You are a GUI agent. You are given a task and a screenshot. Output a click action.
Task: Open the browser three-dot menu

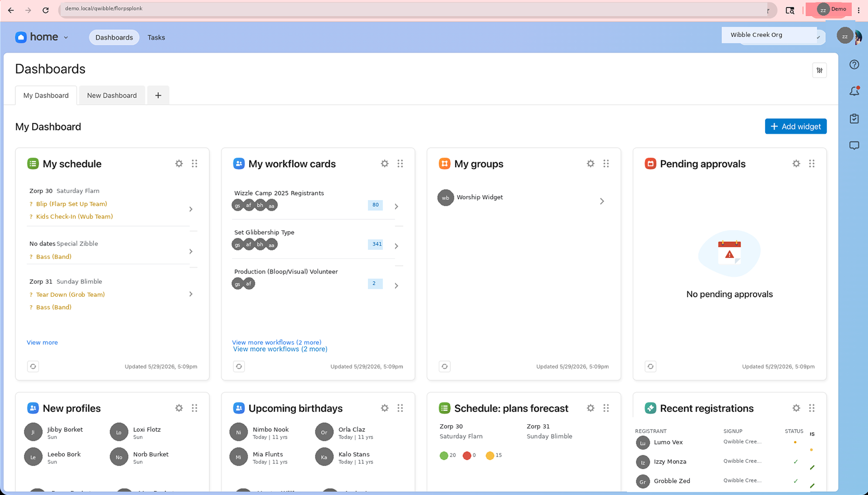859,10
